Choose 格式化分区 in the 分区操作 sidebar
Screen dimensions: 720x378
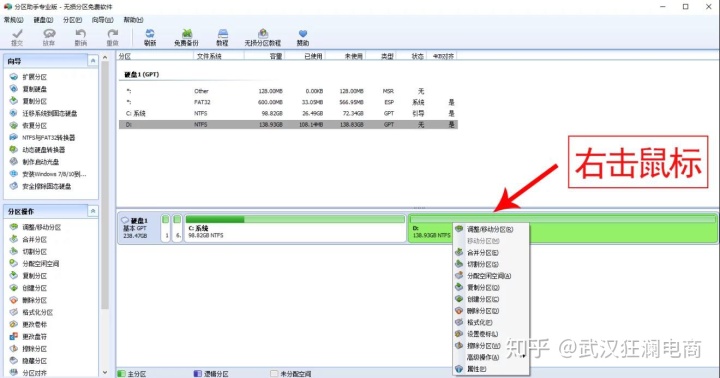click(x=31, y=312)
